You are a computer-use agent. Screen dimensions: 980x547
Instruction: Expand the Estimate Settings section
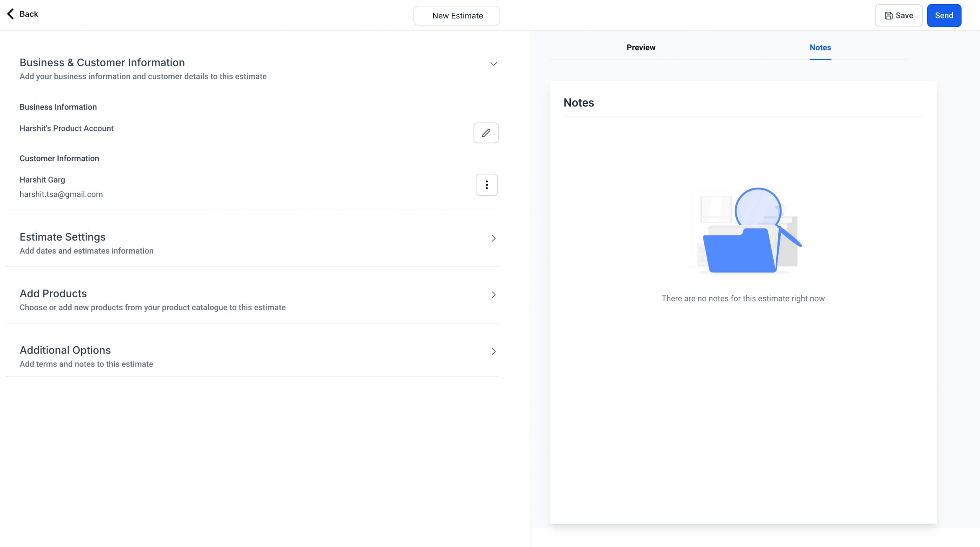tap(62, 237)
